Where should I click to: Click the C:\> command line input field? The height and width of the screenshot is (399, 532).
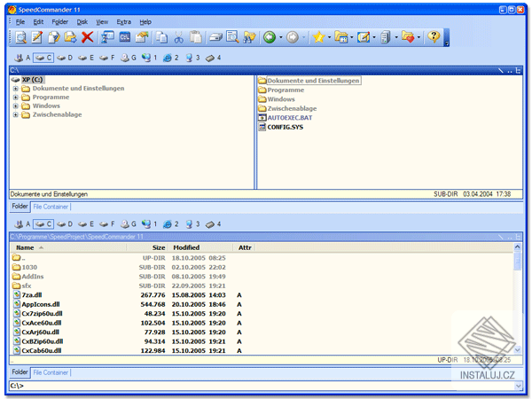[x=262, y=386]
